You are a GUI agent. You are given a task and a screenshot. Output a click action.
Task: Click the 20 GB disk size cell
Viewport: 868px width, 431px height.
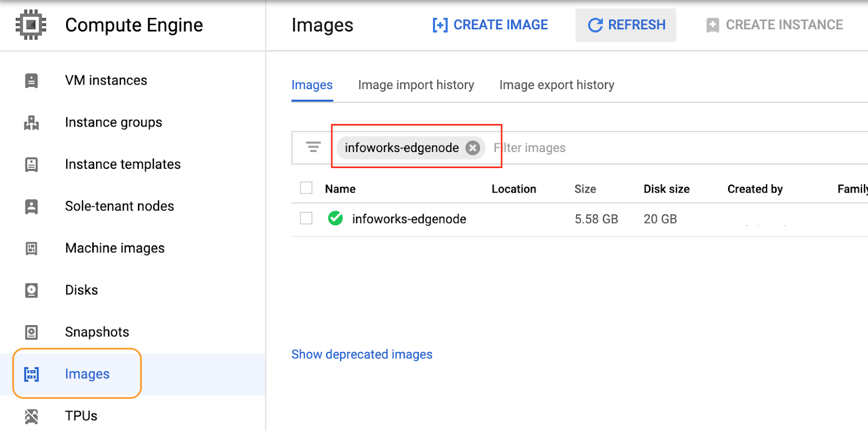click(x=660, y=219)
